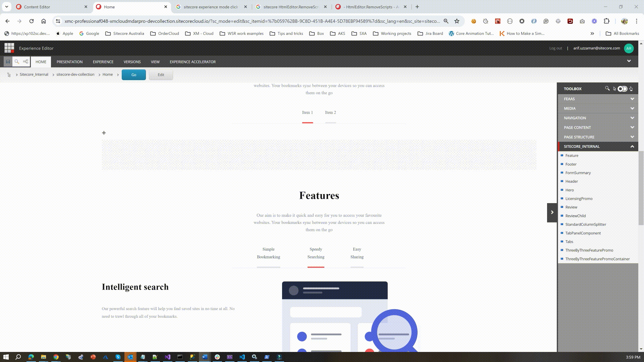
Task: Select the Item 2 tab on the page
Action: click(330, 112)
